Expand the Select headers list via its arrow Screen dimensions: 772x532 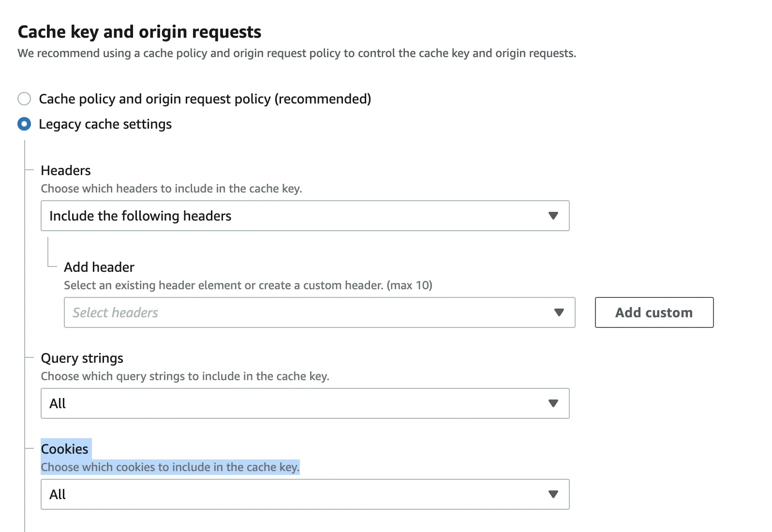559,312
